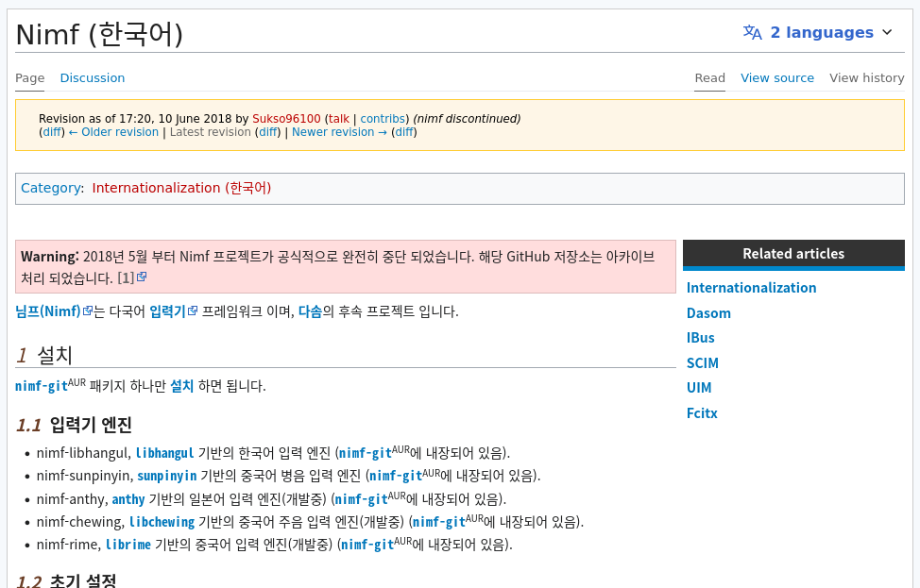Open IBus related article
This screenshot has width=920, height=588.
pos(700,338)
